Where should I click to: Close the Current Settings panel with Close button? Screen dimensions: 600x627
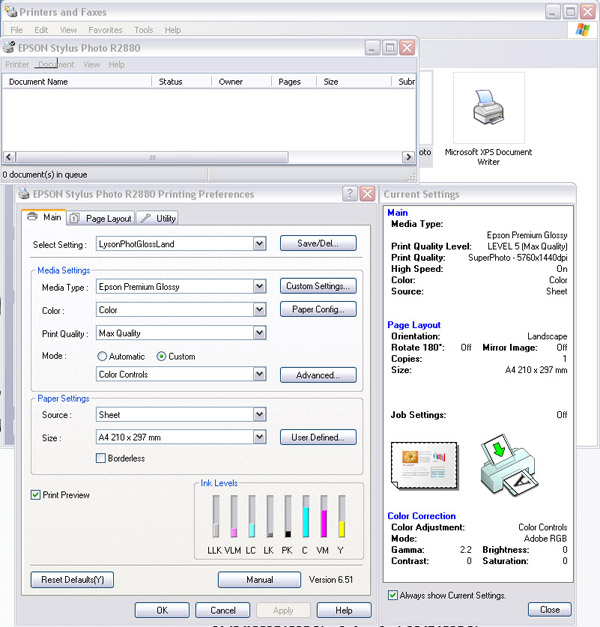(550, 609)
